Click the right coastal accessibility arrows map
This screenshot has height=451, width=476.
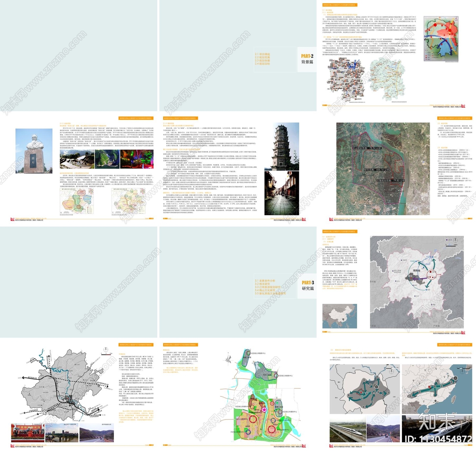[437, 389]
